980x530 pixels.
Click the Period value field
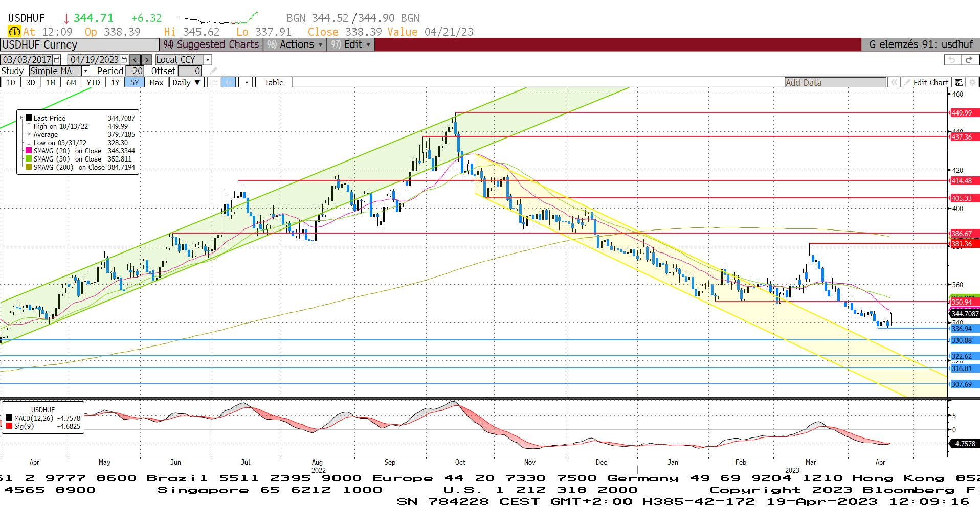pyautogui.click(x=135, y=71)
